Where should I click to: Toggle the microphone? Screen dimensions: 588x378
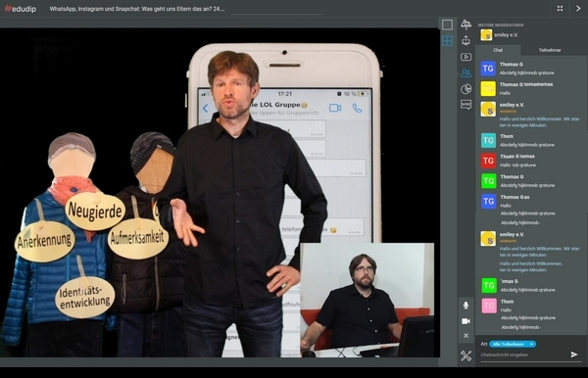pyautogui.click(x=465, y=306)
